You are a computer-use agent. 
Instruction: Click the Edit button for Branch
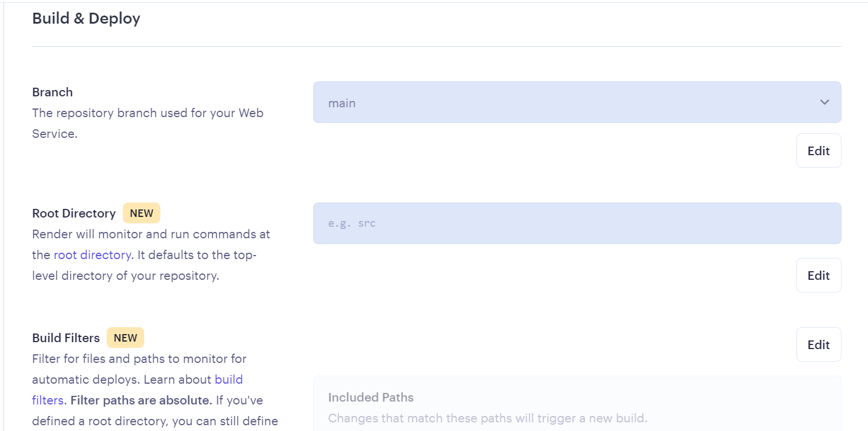pos(818,151)
